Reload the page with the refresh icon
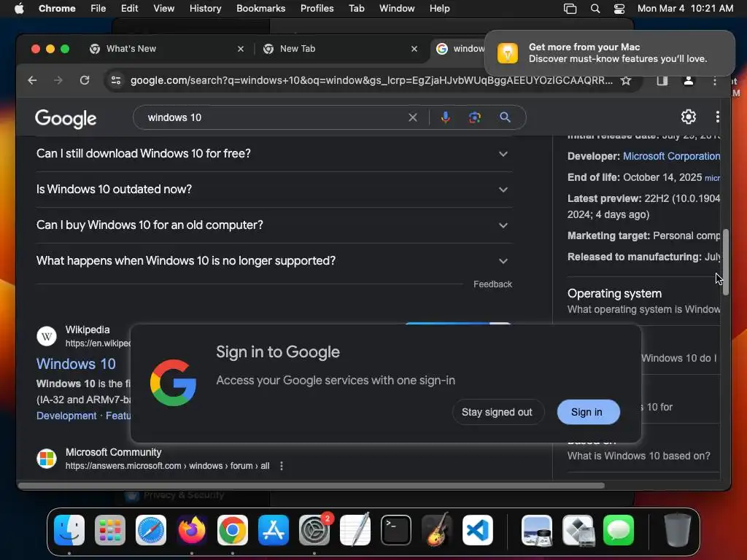Image resolution: width=747 pixels, height=560 pixels. coord(85,80)
